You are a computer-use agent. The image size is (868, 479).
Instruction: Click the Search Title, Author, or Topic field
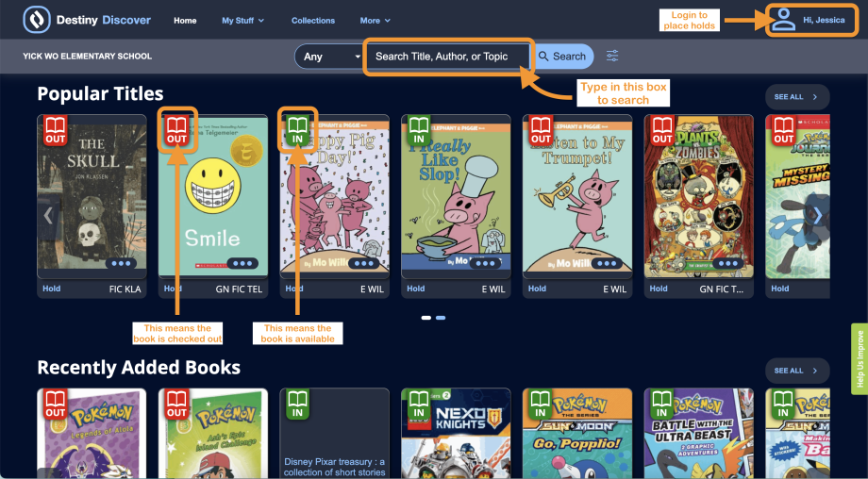pyautogui.click(x=448, y=57)
